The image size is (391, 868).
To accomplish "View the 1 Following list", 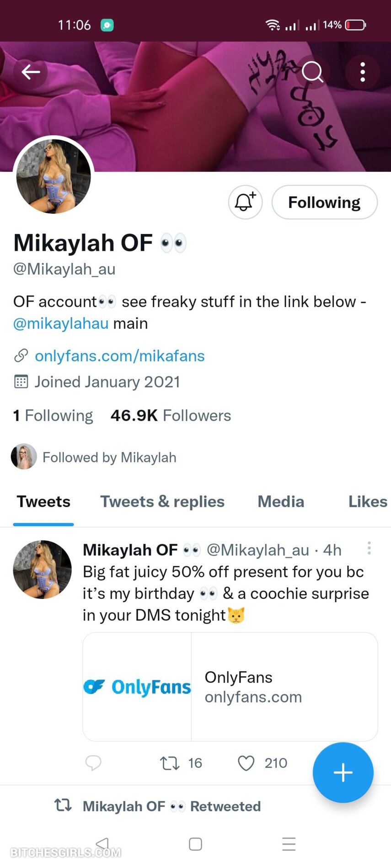I will pos(53,415).
